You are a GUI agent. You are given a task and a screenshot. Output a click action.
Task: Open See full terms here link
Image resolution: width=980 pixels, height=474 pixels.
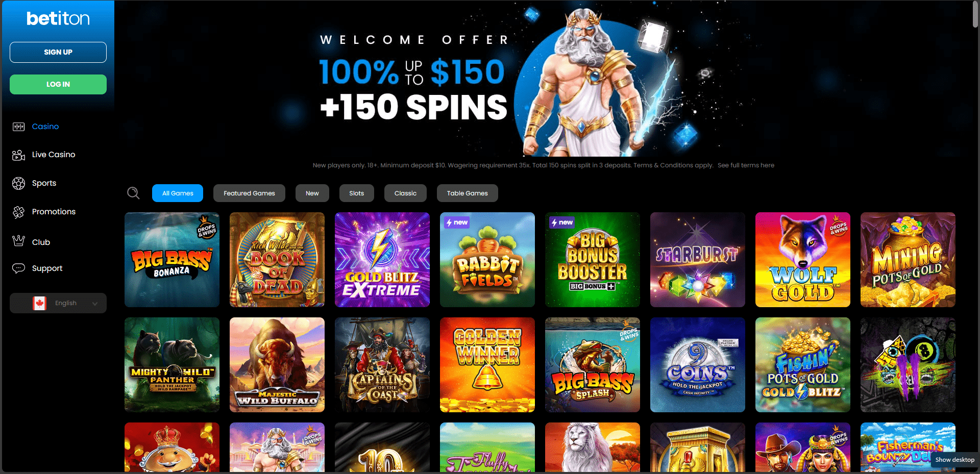point(746,165)
